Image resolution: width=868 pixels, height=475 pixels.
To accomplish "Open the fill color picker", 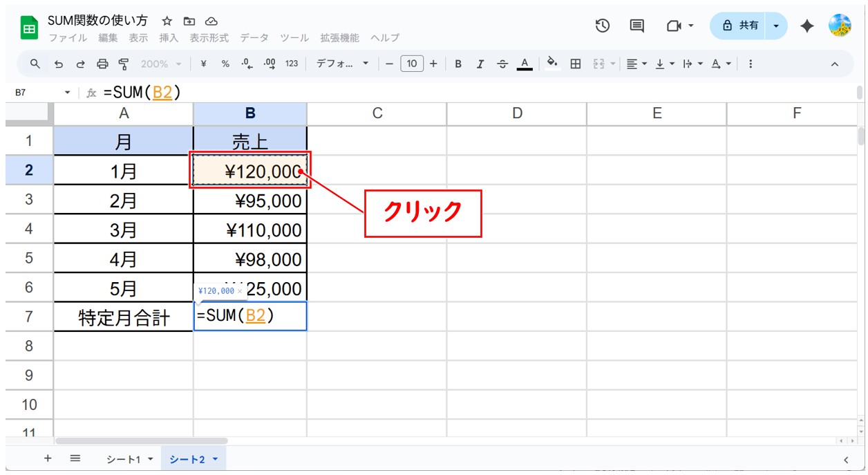I will click(x=552, y=64).
